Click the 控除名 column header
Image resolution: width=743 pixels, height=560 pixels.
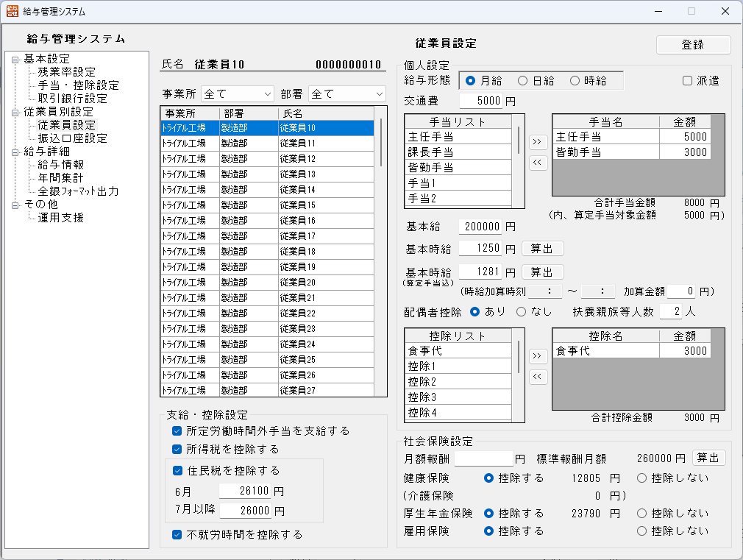[605, 336]
